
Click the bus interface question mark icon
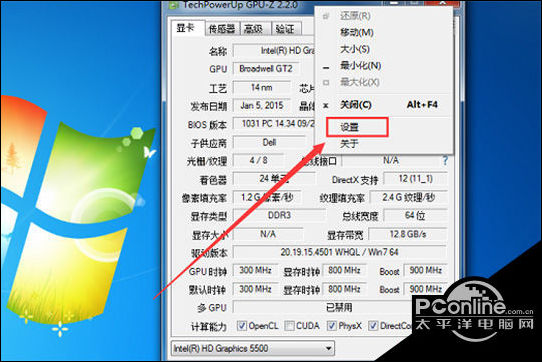(x=445, y=160)
